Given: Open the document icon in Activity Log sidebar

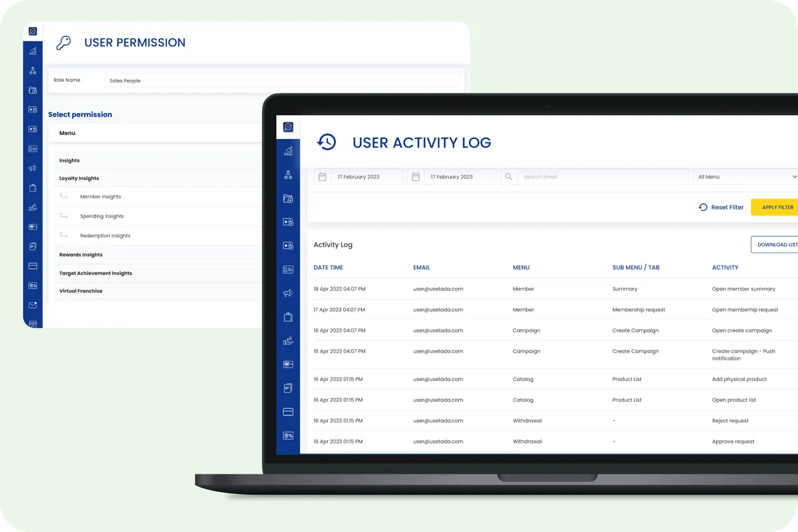Looking at the screenshot, I should click(288, 388).
